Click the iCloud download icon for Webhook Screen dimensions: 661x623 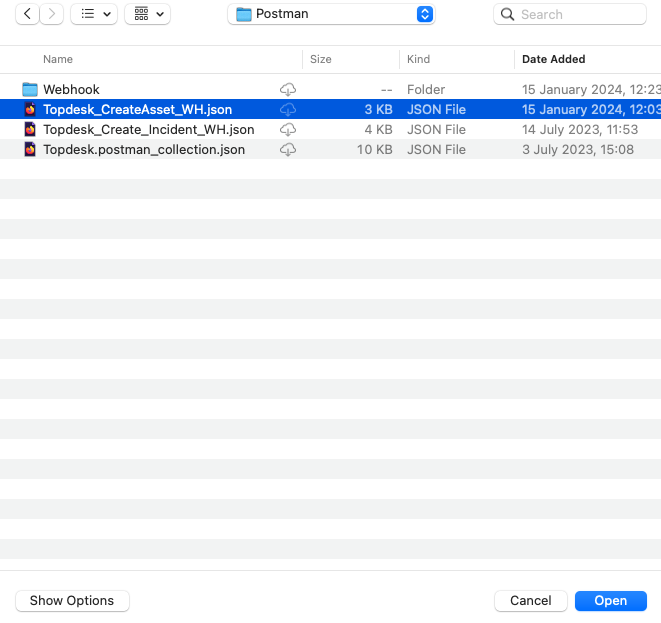(x=288, y=89)
